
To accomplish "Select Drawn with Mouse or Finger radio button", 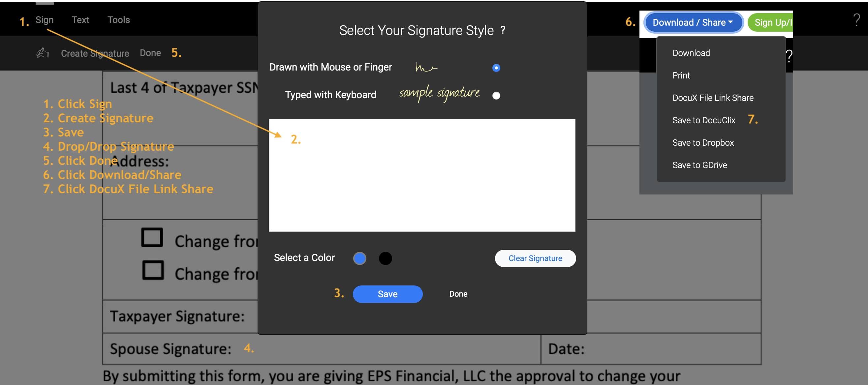I will (x=495, y=68).
